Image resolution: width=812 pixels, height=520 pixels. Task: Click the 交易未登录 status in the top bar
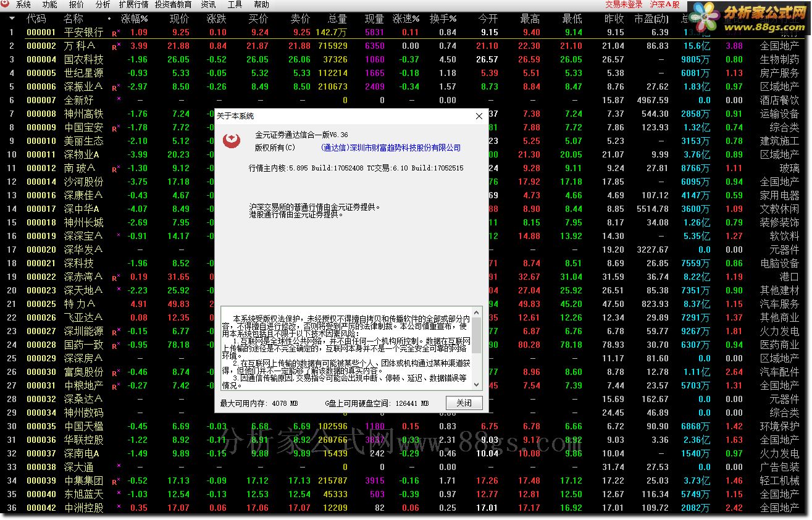pyautogui.click(x=624, y=4)
